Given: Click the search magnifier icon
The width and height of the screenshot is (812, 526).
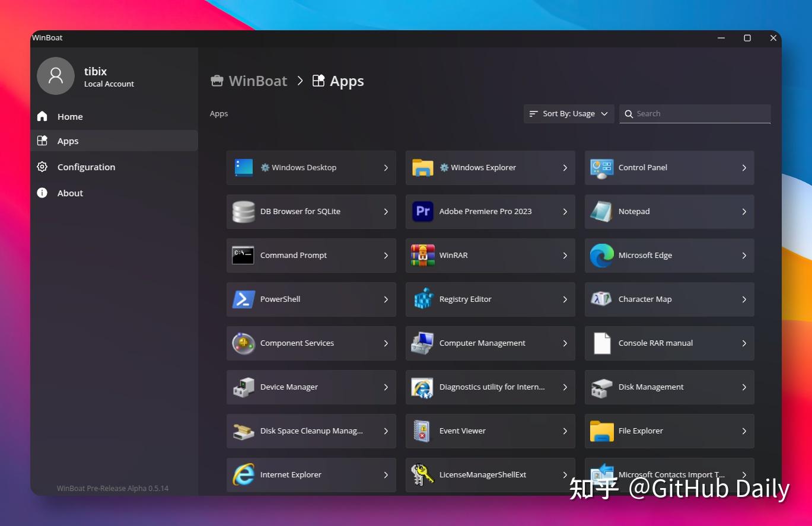Looking at the screenshot, I should 629,114.
